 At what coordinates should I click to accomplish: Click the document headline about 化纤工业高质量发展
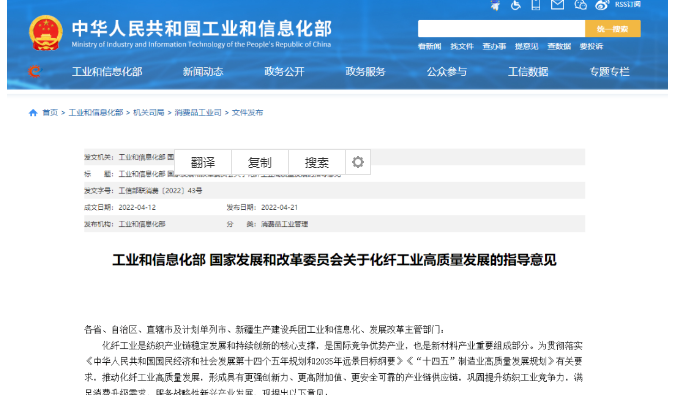coord(334,260)
